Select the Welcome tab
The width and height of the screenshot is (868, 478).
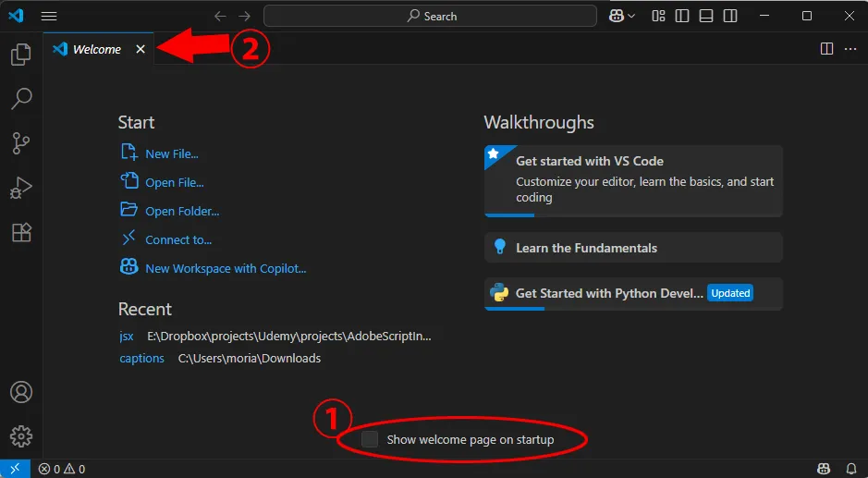(x=98, y=49)
